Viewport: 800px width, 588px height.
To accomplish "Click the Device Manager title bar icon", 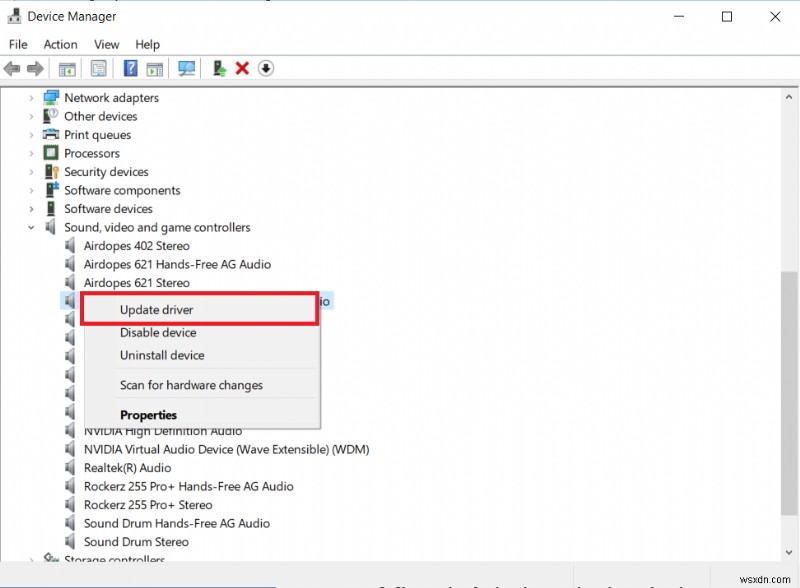I will pos(14,16).
